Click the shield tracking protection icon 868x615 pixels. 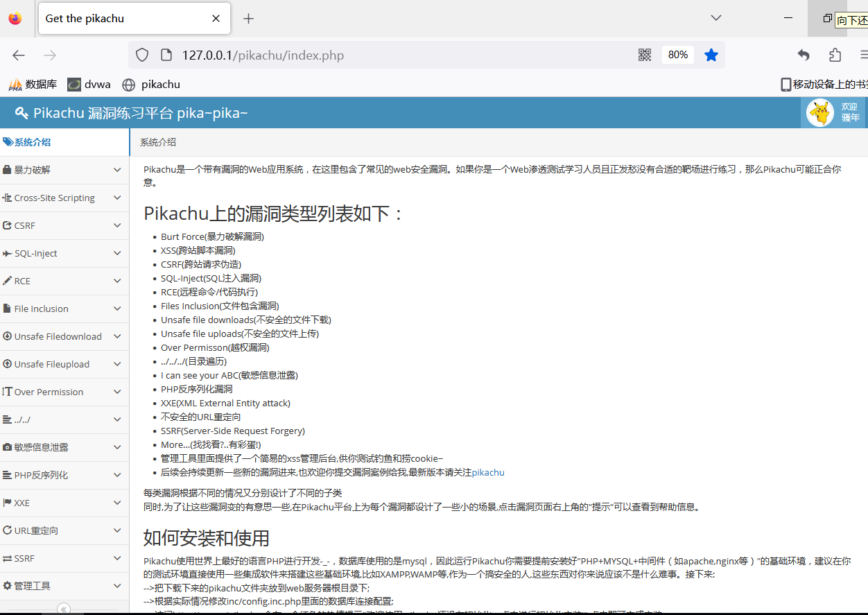(x=142, y=55)
